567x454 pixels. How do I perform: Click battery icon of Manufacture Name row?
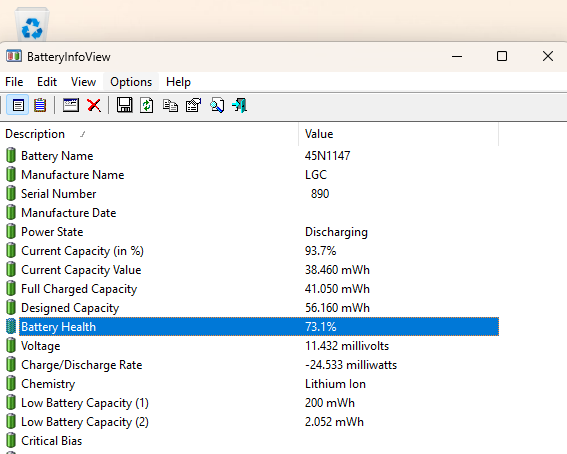coord(11,174)
